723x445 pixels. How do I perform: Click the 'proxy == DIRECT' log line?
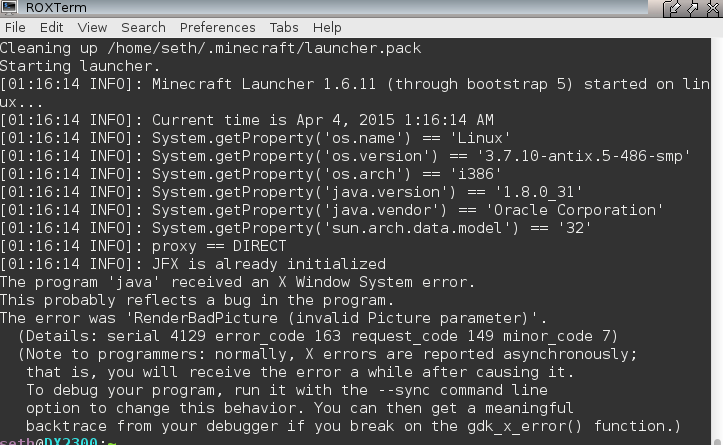tap(143, 246)
